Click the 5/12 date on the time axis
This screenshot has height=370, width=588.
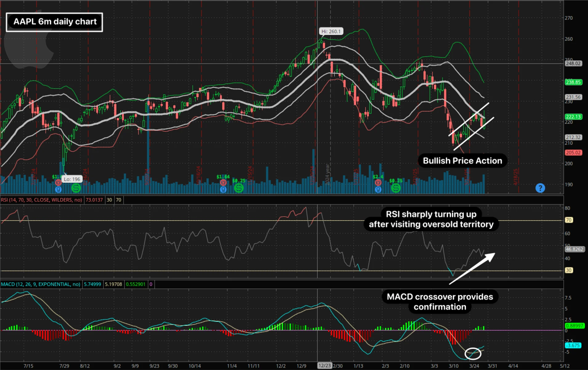[x=565, y=366]
